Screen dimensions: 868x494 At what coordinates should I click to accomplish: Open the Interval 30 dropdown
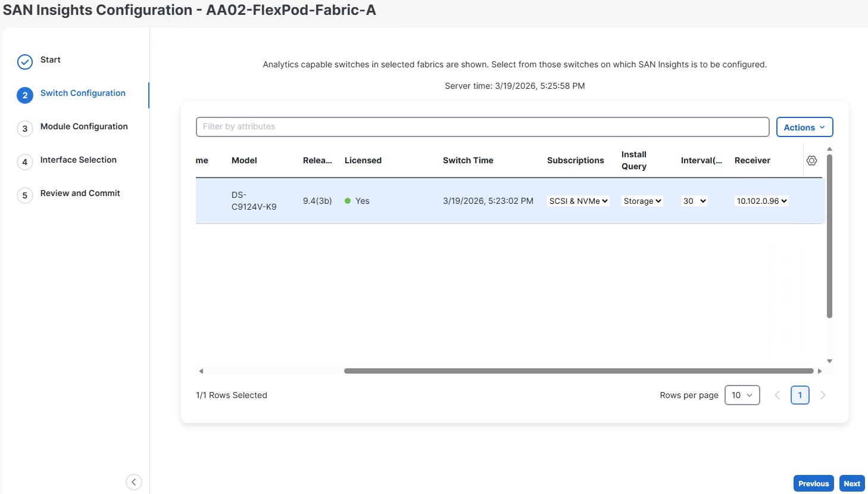click(x=694, y=201)
